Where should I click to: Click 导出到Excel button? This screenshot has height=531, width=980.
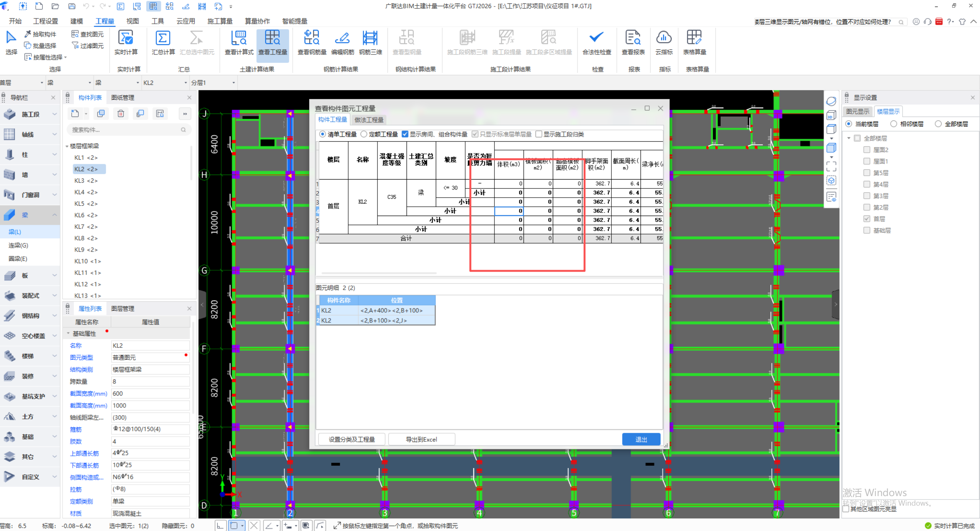[421, 439]
